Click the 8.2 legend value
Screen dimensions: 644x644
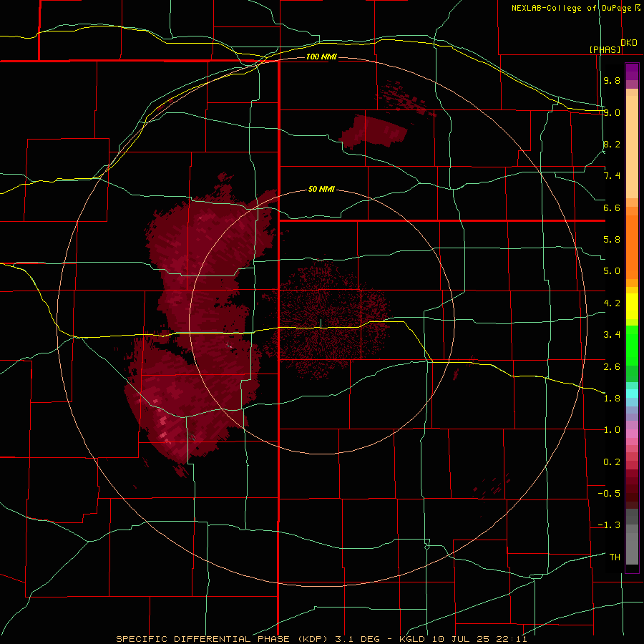612,144
